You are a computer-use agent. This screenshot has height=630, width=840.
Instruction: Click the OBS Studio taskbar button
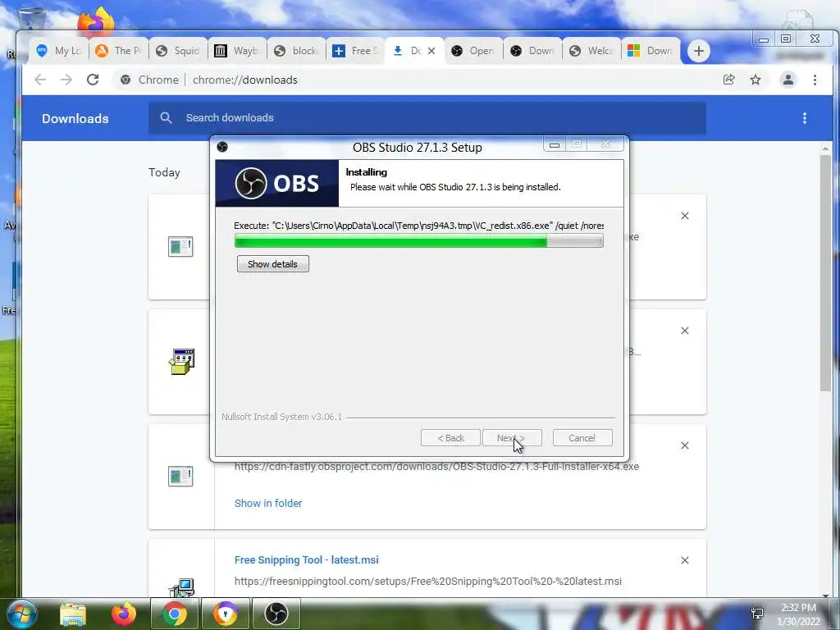tap(276, 614)
